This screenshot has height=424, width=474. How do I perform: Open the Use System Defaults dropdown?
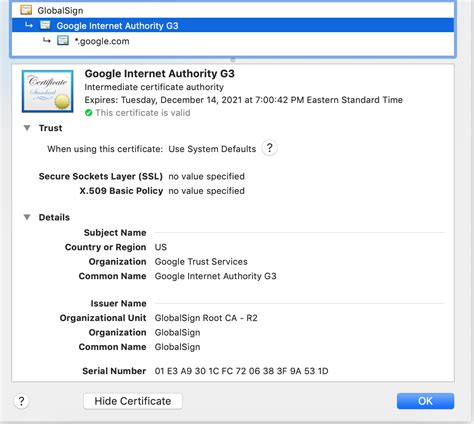click(212, 149)
